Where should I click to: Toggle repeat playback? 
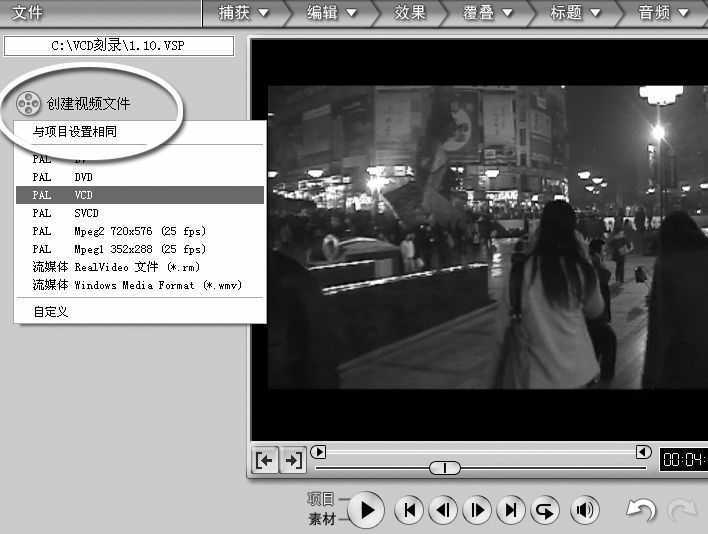click(545, 510)
